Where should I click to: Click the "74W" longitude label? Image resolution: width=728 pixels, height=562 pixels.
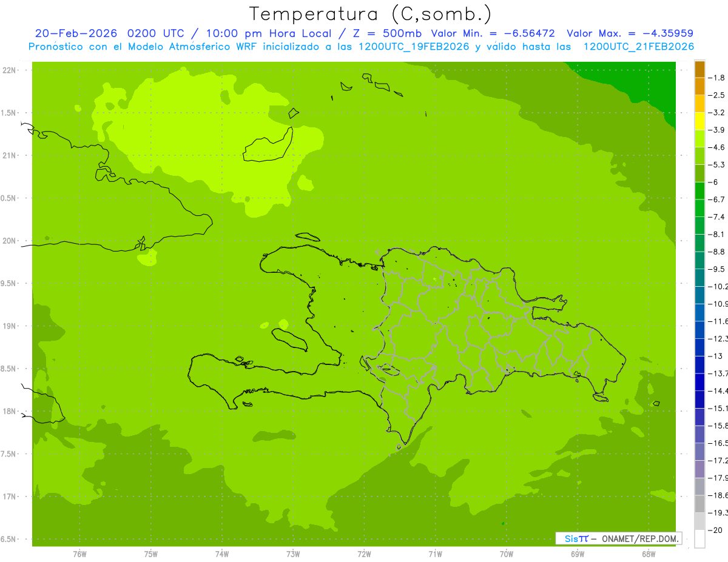pyautogui.click(x=222, y=554)
